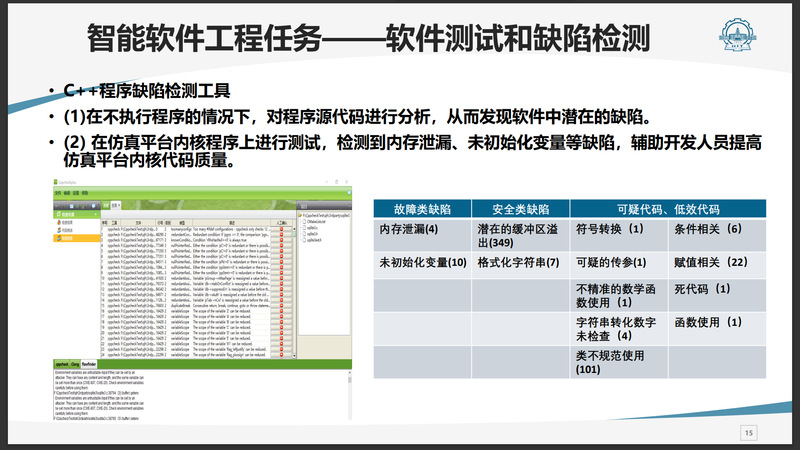Expand the root folder in the file tree
Viewport: 800px width, 450px height.
299,214
